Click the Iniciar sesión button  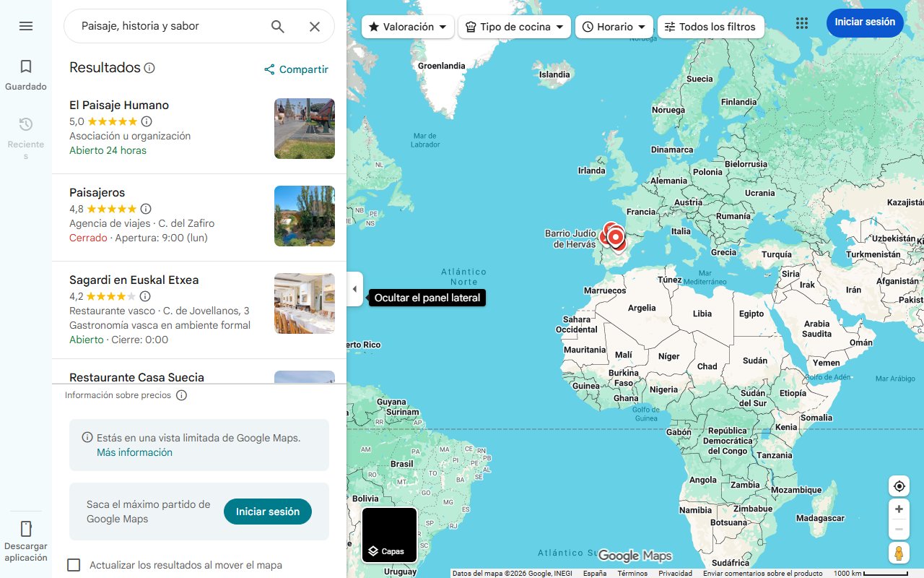(864, 22)
